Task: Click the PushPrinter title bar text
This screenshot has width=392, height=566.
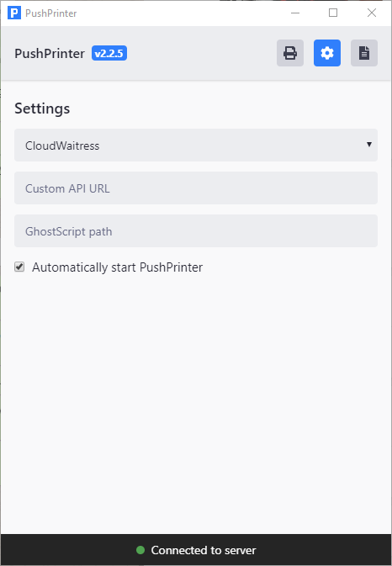Action: (x=51, y=13)
